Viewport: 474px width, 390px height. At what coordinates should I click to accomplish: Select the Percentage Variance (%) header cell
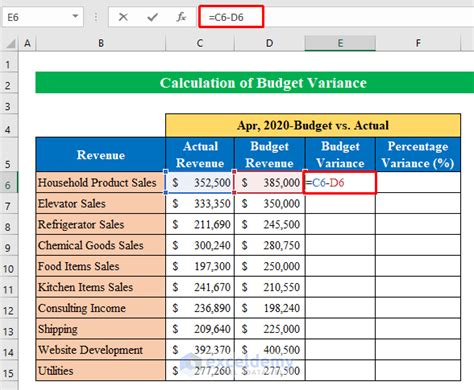tap(418, 155)
